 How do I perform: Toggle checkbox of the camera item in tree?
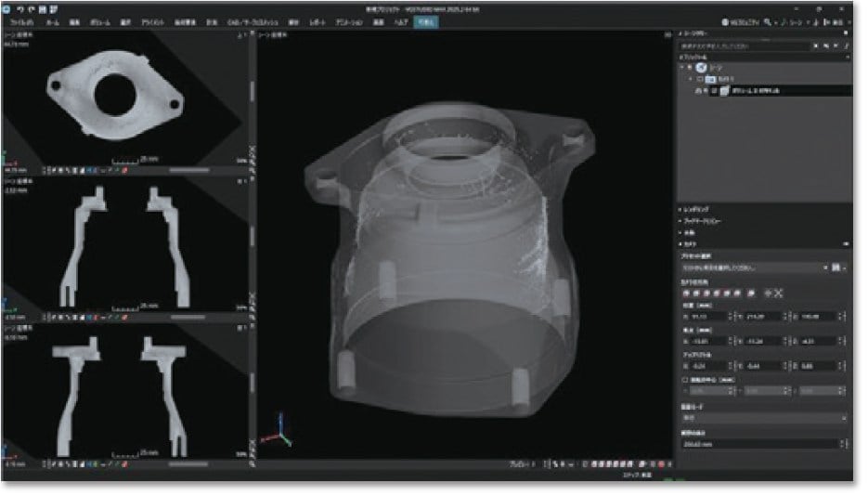pyautogui.click(x=701, y=80)
